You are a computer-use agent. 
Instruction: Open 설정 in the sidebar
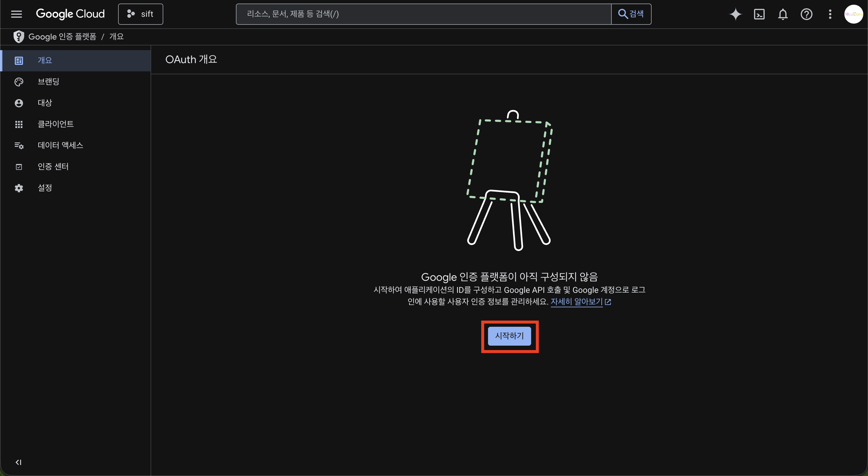[x=45, y=188]
